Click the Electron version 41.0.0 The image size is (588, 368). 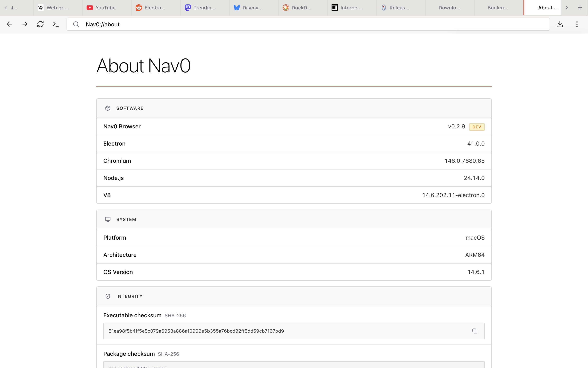(476, 144)
